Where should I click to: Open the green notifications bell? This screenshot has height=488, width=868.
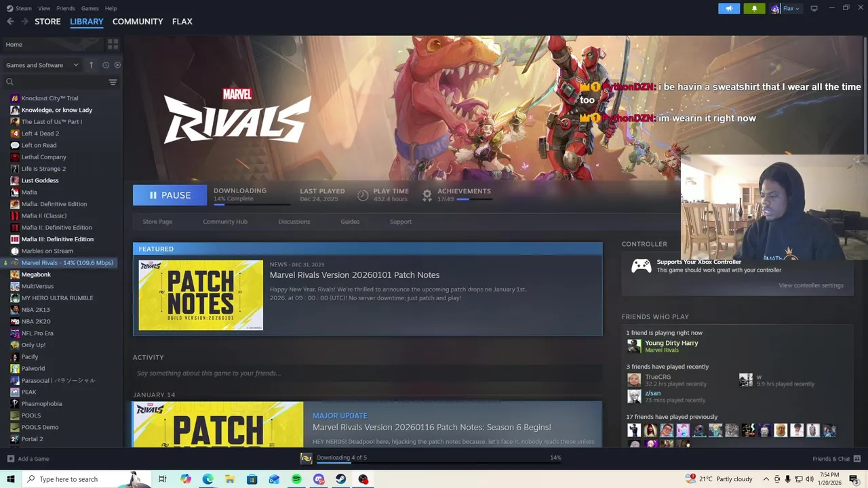tap(754, 9)
